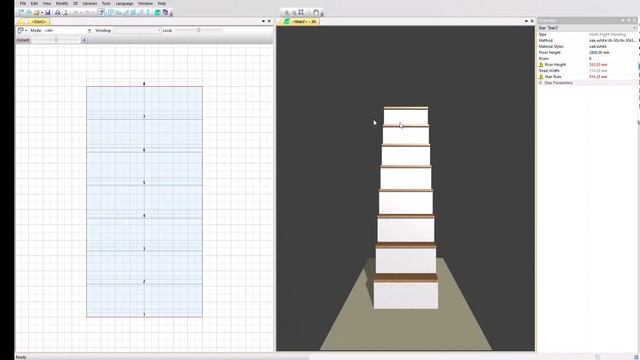
Task: Click the Open folder toolbar icon
Action: [36, 13]
